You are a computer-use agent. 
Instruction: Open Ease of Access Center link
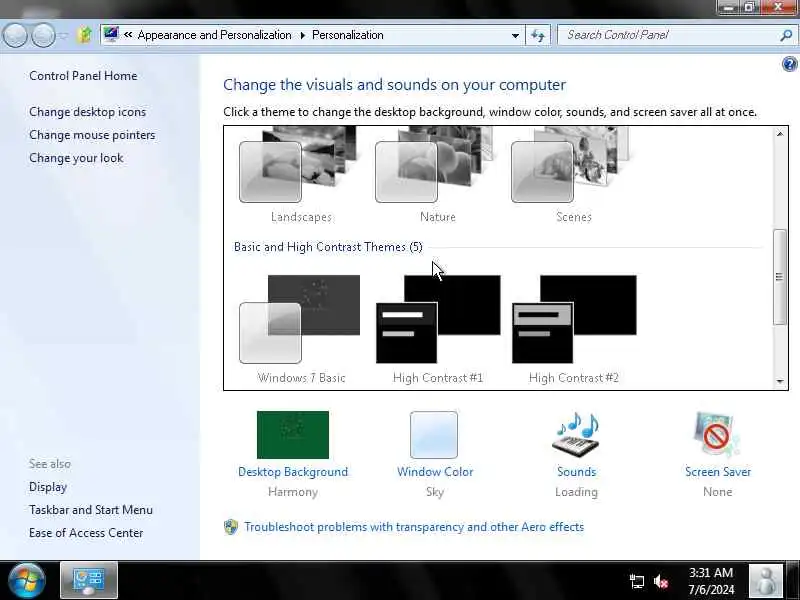[86, 533]
